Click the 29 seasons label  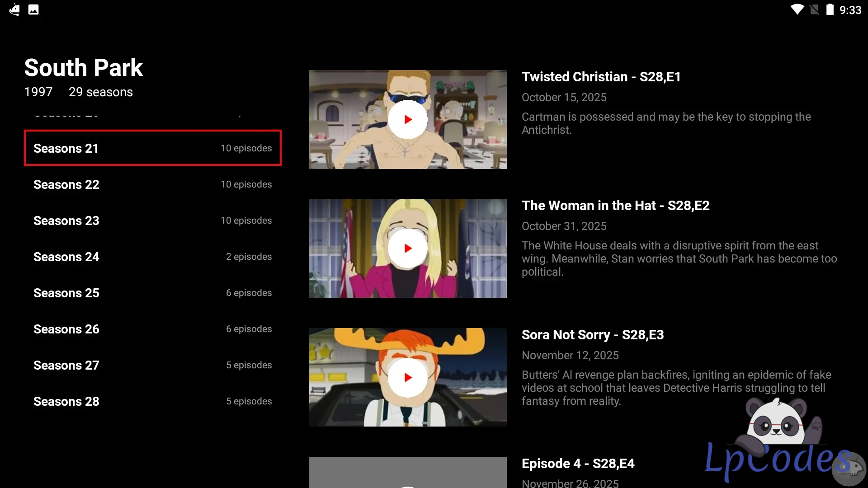pyautogui.click(x=101, y=92)
